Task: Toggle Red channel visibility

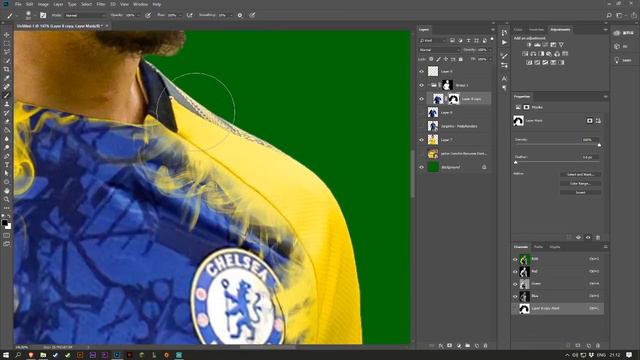Action: (x=515, y=271)
